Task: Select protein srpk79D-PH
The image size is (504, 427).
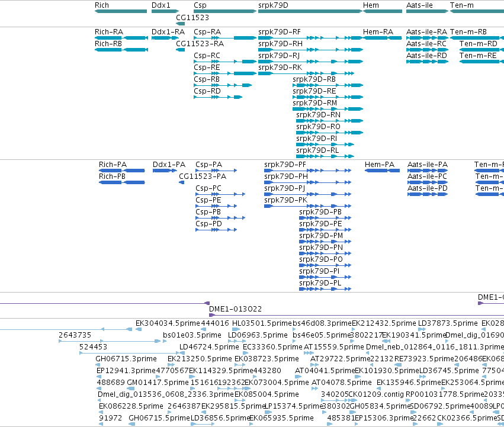Action: [285, 176]
